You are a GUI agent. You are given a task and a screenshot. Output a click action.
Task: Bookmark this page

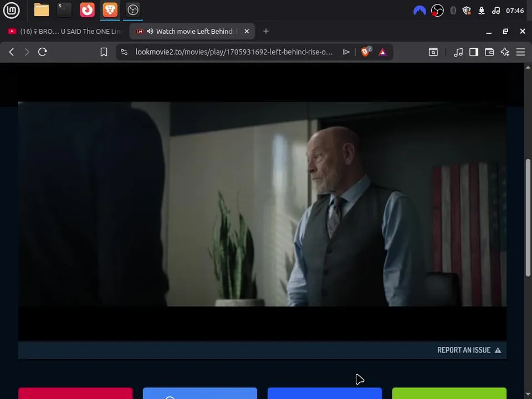tap(104, 52)
